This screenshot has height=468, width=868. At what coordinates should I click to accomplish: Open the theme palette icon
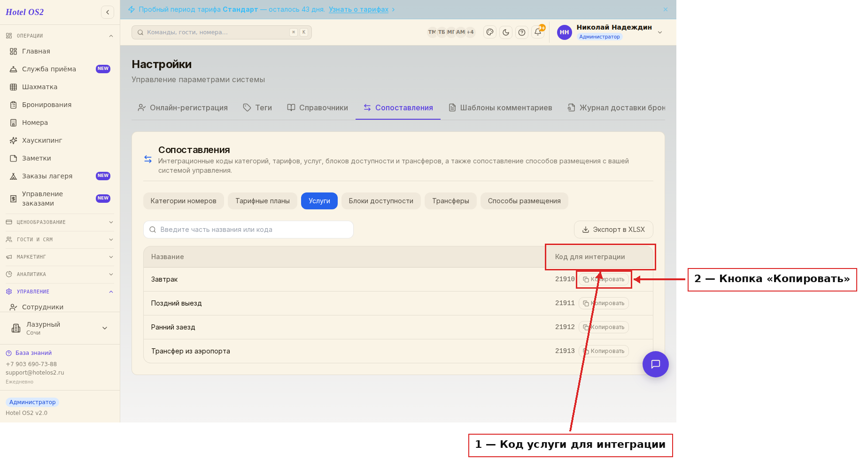490,32
